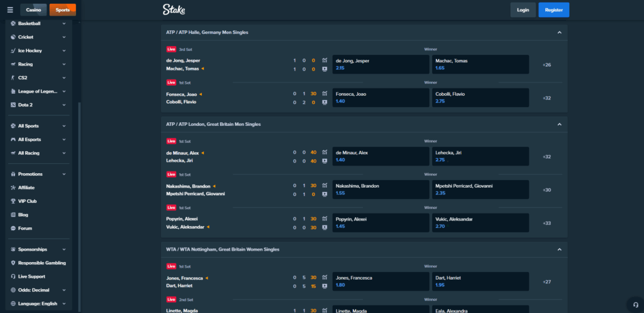Open stats icon for Fonseca vs Cobolli
Image resolution: width=644 pixels, height=313 pixels.
pyautogui.click(x=325, y=94)
